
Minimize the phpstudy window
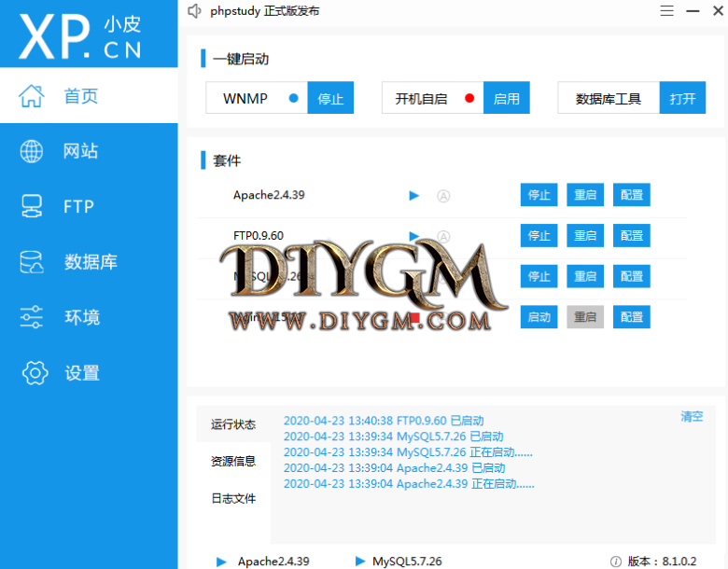693,10
